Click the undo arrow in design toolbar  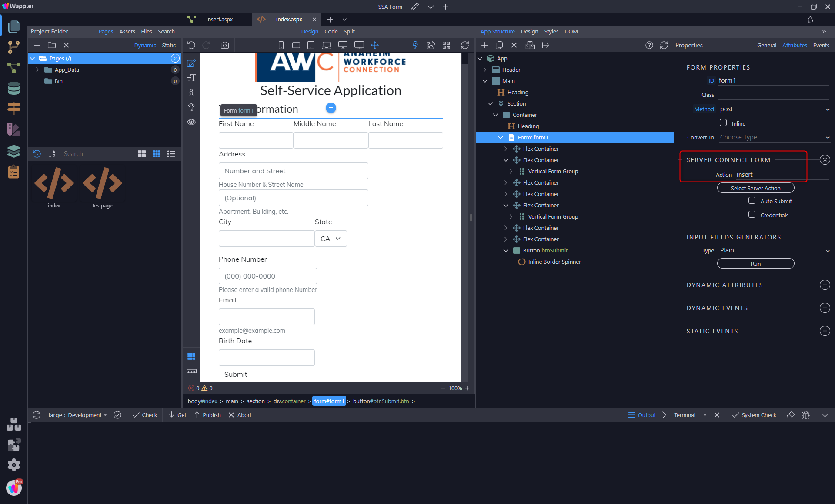coord(191,45)
